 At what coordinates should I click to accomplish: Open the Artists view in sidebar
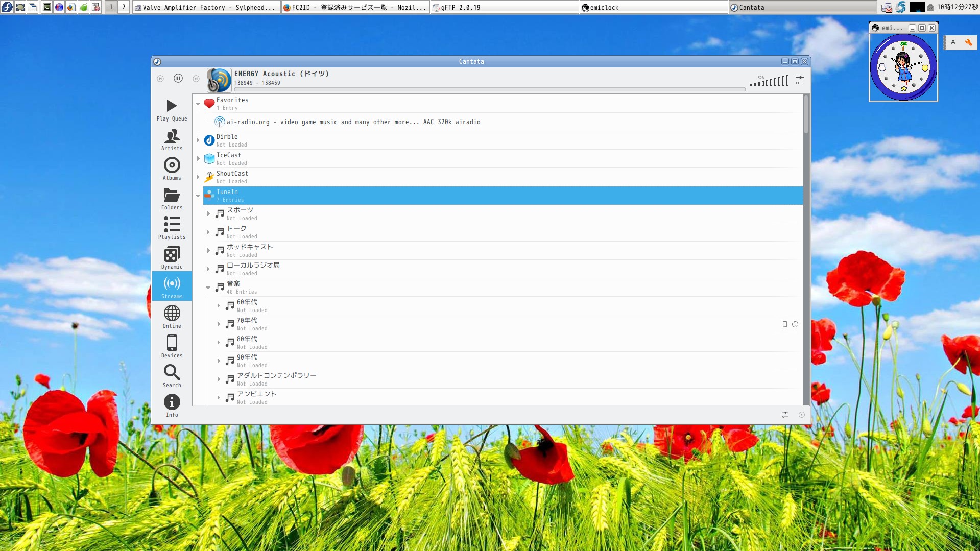172,139
